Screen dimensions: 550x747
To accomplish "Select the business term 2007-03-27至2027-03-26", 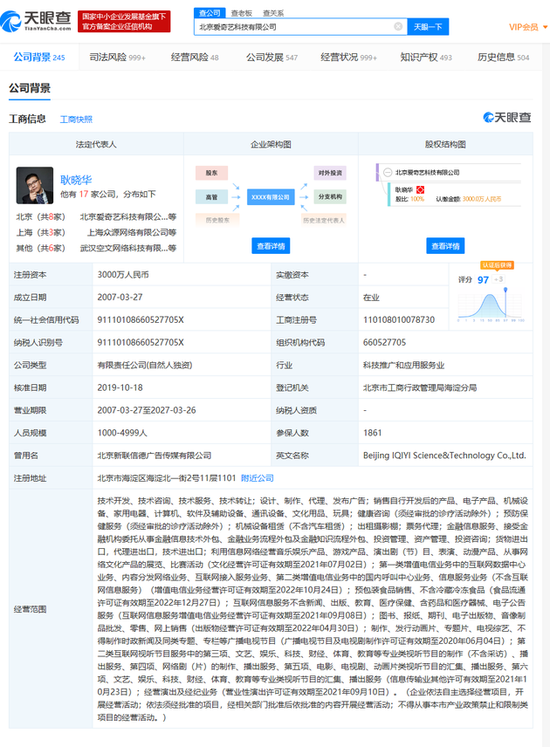I will pos(146,410).
